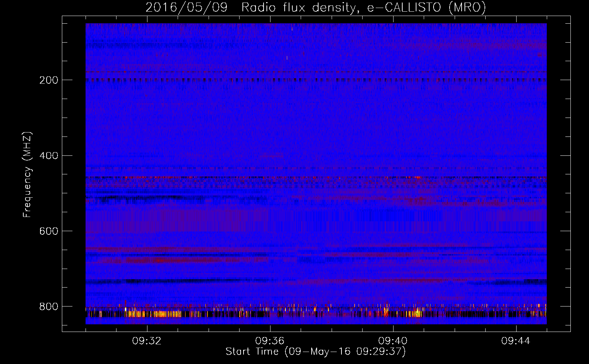Click the 'Frequency (MHZ)' axis label

point(27,174)
